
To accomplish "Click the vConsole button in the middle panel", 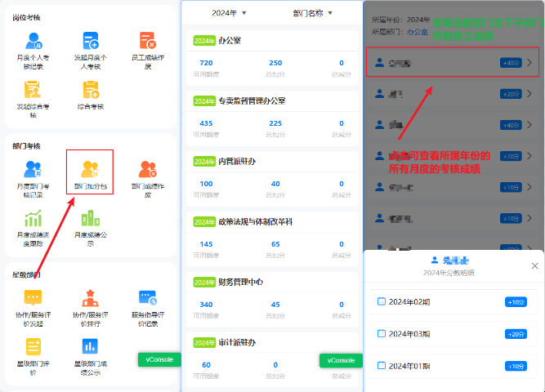I will coord(340,360).
